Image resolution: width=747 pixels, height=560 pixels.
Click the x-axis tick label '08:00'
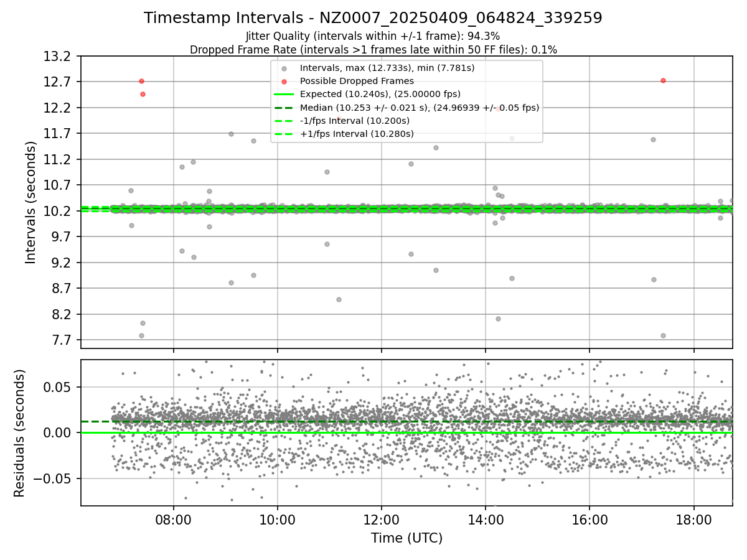pyautogui.click(x=174, y=519)
